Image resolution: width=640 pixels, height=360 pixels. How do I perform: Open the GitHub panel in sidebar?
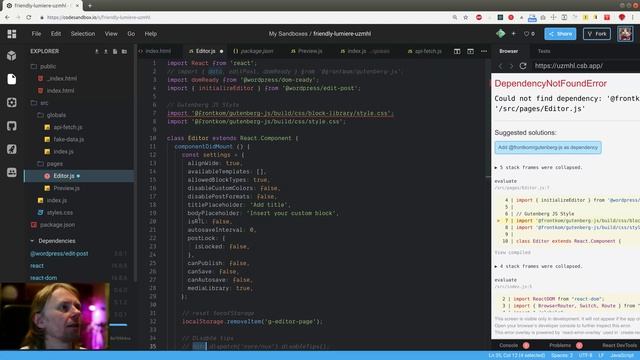click(x=12, y=126)
